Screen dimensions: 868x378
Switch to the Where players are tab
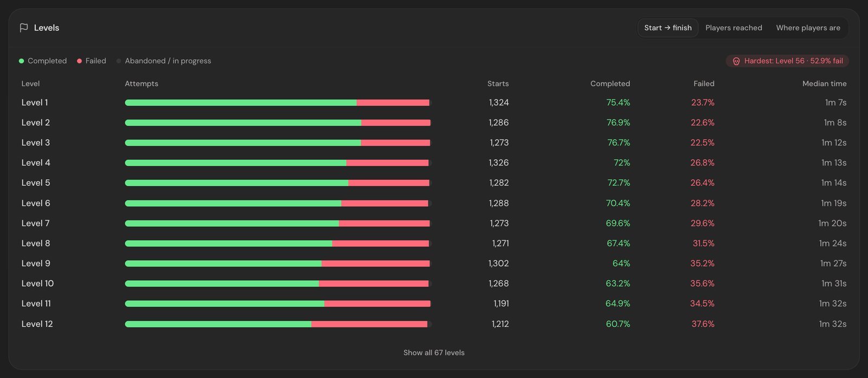[x=808, y=28]
